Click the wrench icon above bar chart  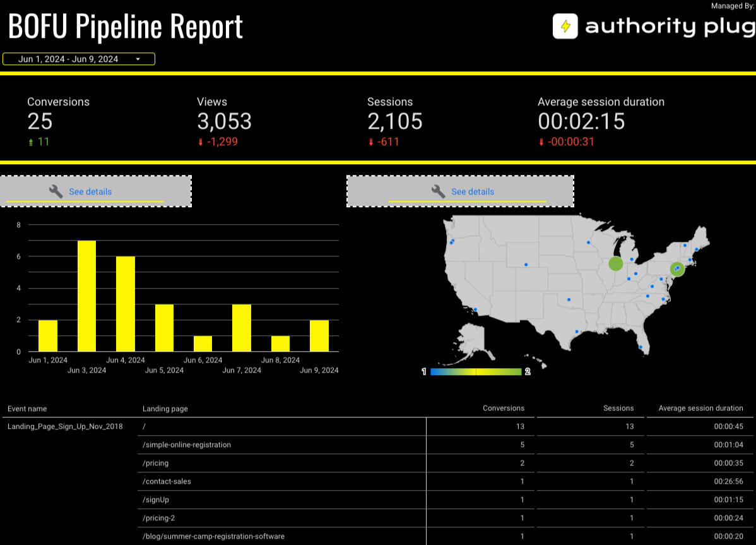[56, 191]
